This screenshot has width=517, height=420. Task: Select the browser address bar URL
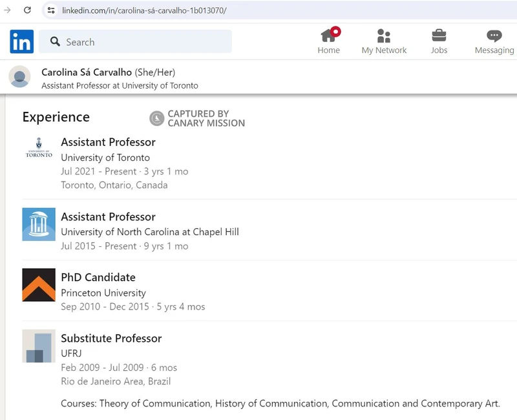pos(144,10)
